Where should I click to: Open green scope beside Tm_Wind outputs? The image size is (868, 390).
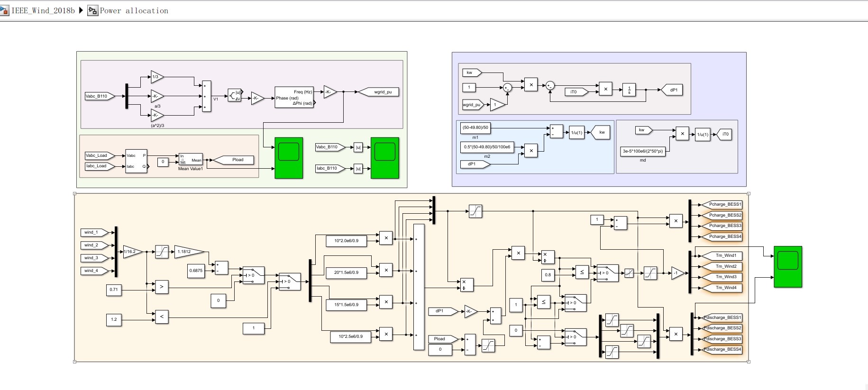788,267
